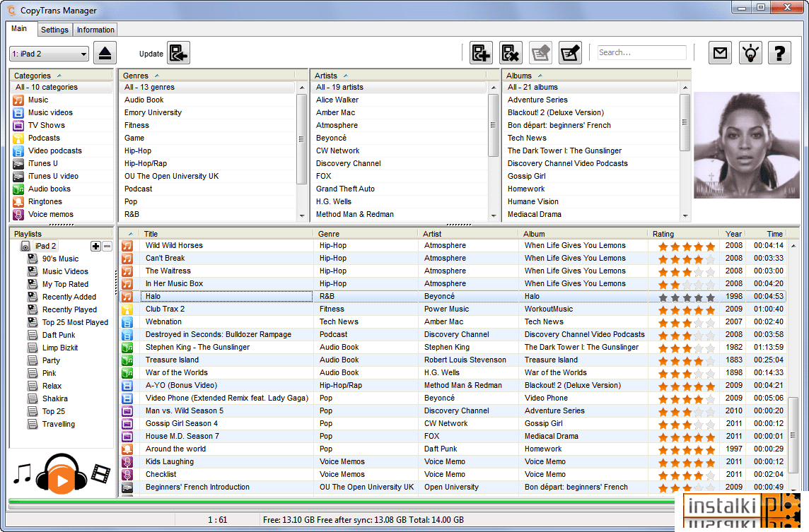Sort tracks by Rating column
The height and width of the screenshot is (532, 809).
(684, 234)
